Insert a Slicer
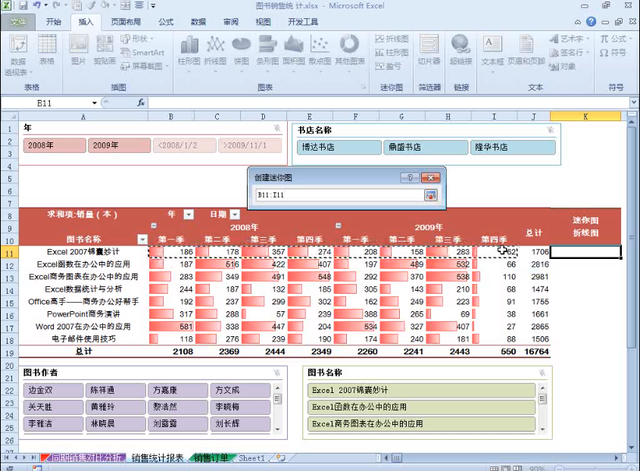The height and width of the screenshot is (471, 640). coord(429,49)
